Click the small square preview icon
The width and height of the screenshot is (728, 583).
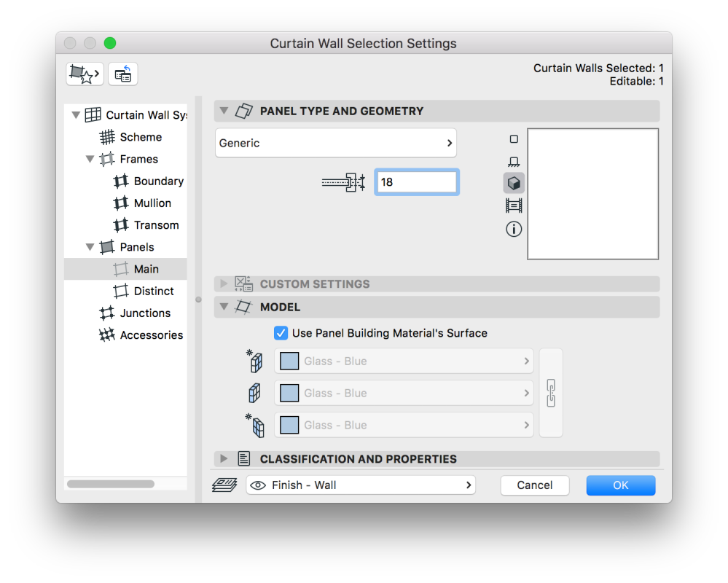click(x=514, y=139)
